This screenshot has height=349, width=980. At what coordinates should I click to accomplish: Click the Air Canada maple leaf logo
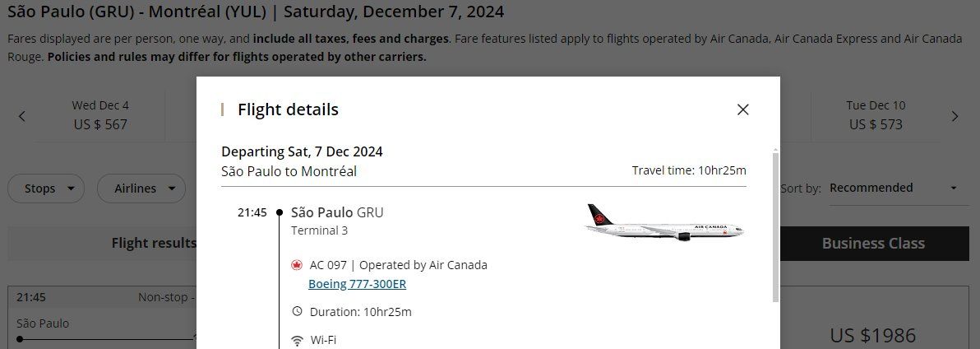click(297, 265)
